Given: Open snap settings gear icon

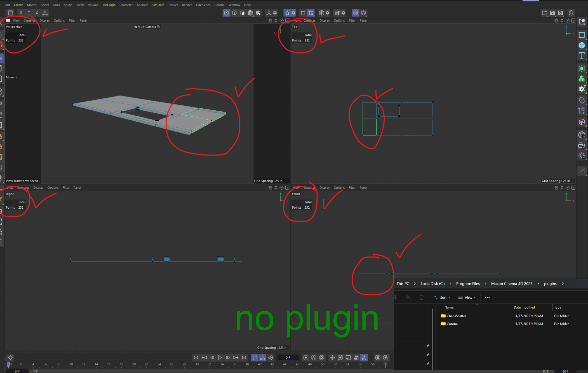Looking at the screenshot, I should click(x=293, y=13).
